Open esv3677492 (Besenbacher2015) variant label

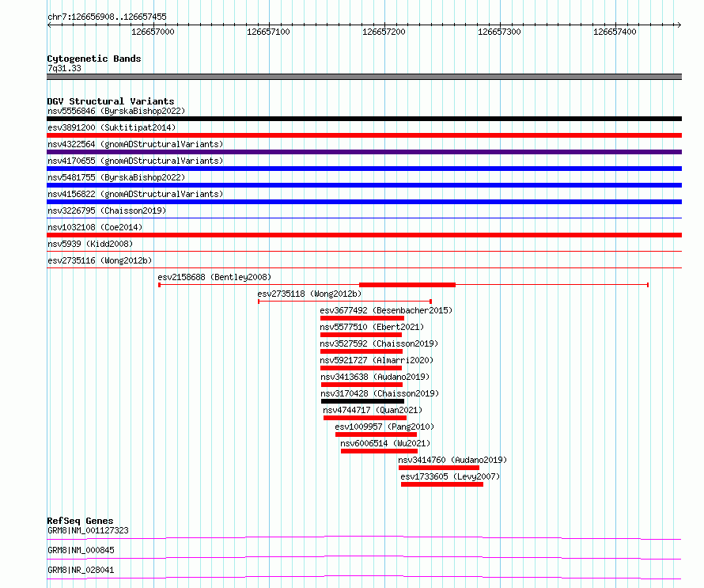386,310
